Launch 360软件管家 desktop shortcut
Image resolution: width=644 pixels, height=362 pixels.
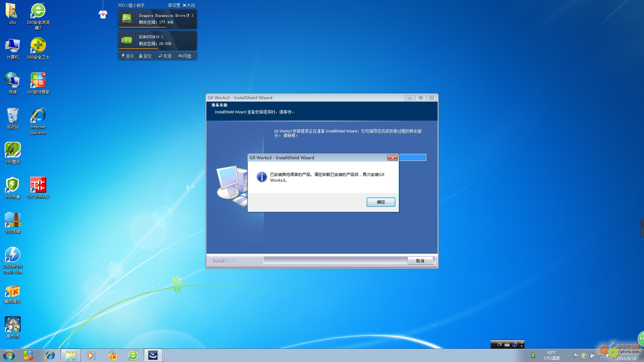coord(38,83)
